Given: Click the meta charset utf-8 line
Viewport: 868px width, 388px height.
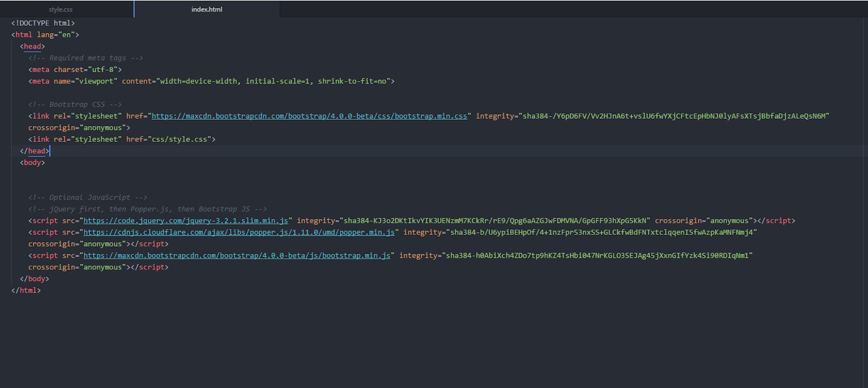Looking at the screenshot, I should pos(75,70).
